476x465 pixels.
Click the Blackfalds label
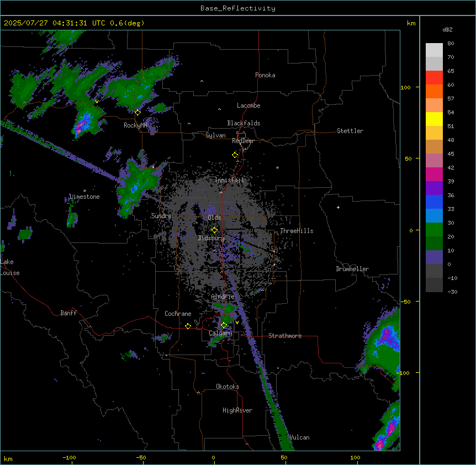coord(244,123)
